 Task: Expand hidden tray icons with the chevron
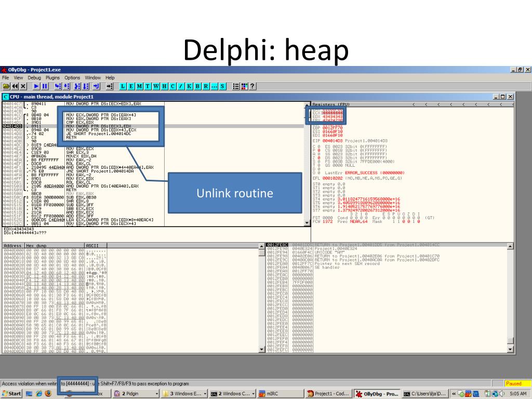453,394
